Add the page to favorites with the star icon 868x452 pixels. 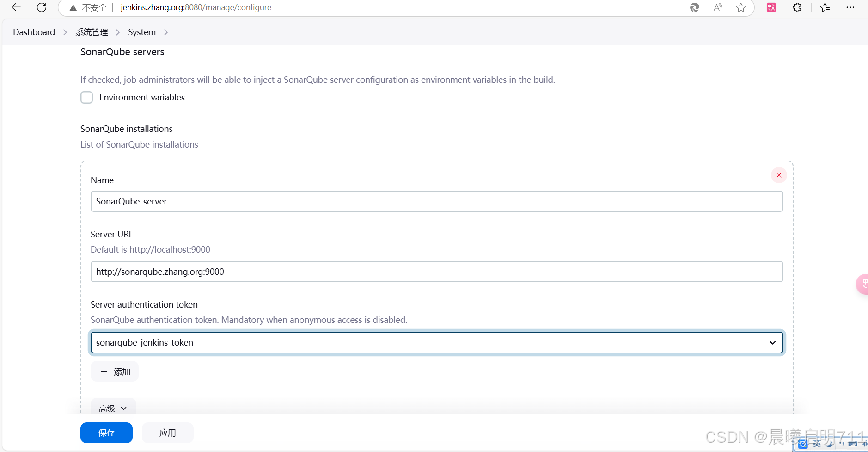coord(741,7)
